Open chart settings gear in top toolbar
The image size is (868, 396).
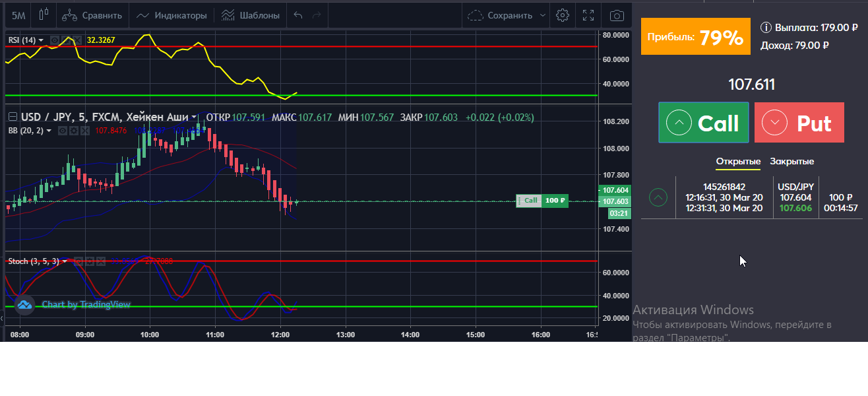563,15
